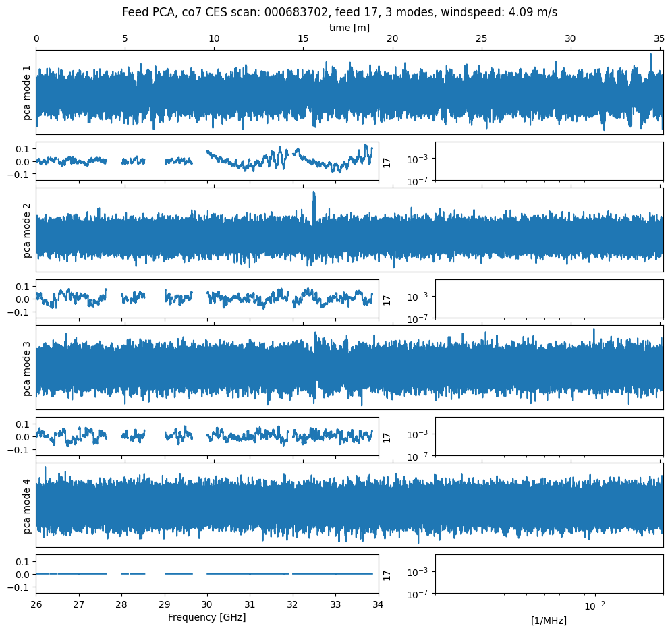672x632 pixels.
Task: Click the "Frequency [GHz]" x-axis label
Action: click(206, 617)
